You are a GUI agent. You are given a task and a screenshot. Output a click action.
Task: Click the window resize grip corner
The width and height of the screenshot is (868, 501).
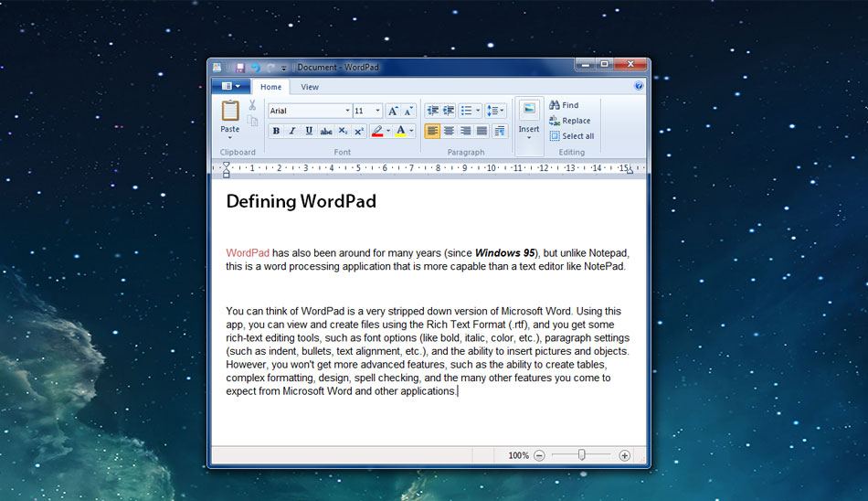(x=642, y=460)
